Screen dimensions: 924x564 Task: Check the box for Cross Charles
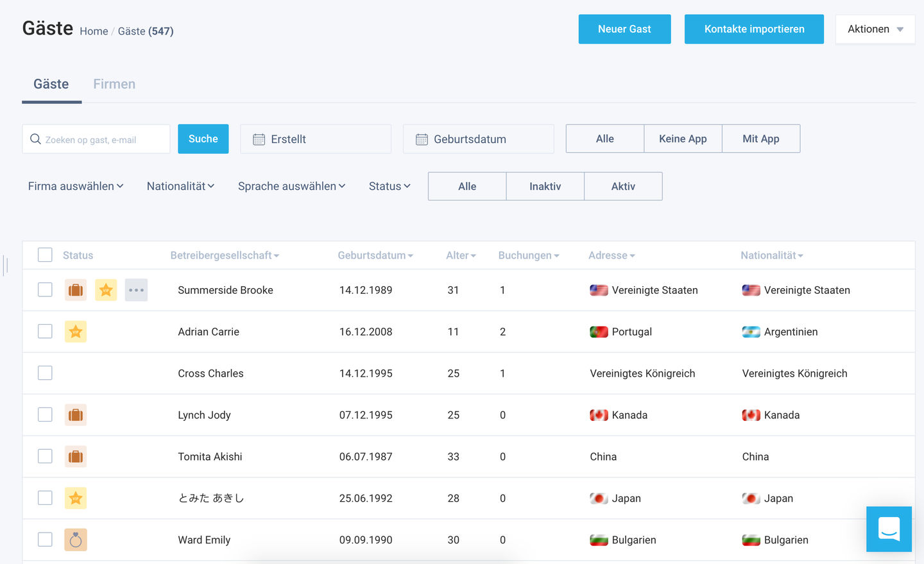click(x=45, y=373)
